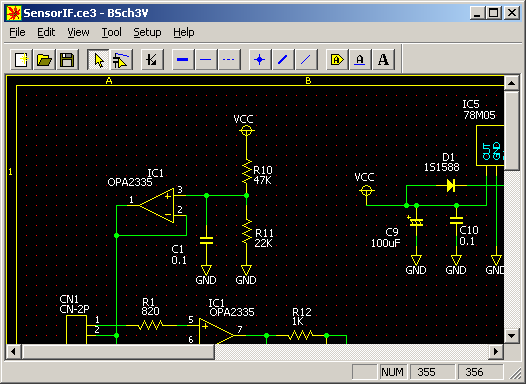Select the upper IC1 OPA2335 op-amp triangle
Screen dimensions: 526x384
pos(158,205)
